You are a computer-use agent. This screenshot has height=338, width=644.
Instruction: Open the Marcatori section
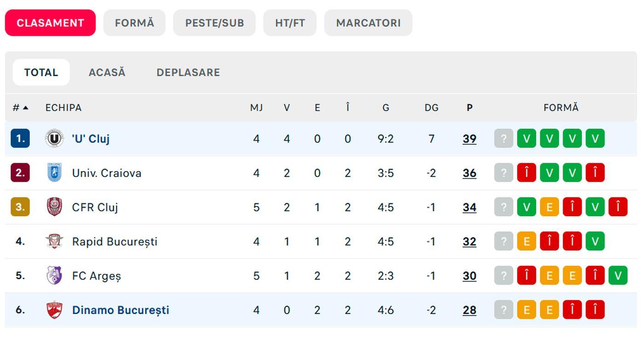(368, 23)
